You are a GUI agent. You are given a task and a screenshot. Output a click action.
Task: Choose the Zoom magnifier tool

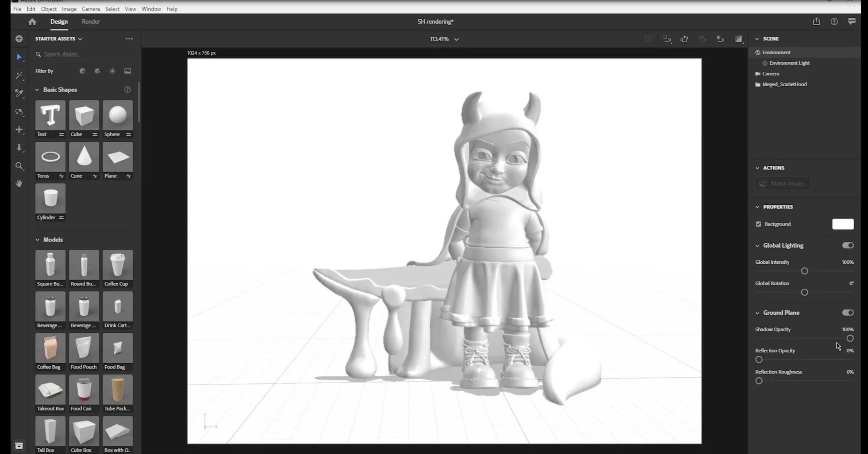(x=19, y=166)
